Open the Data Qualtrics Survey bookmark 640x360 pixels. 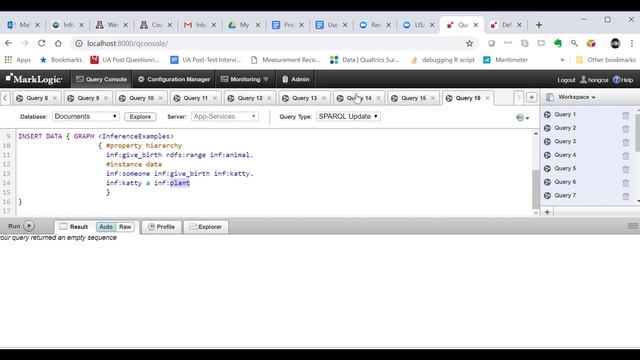coord(364,60)
